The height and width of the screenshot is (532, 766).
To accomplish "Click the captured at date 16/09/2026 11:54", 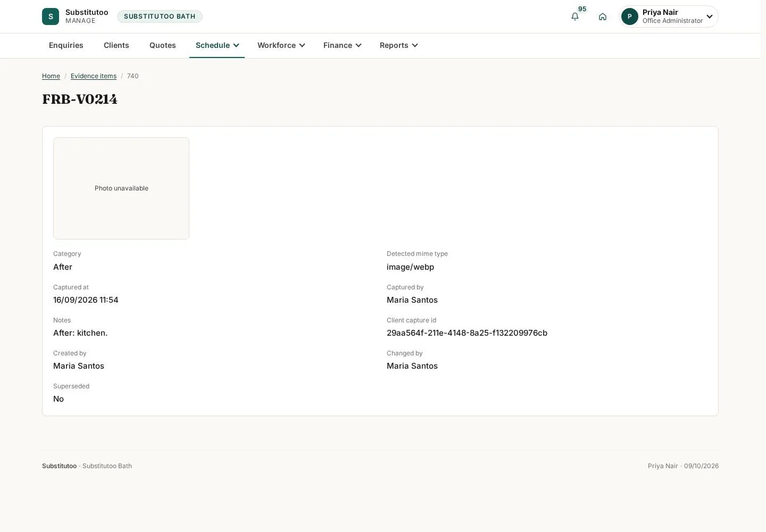I will click(x=86, y=300).
